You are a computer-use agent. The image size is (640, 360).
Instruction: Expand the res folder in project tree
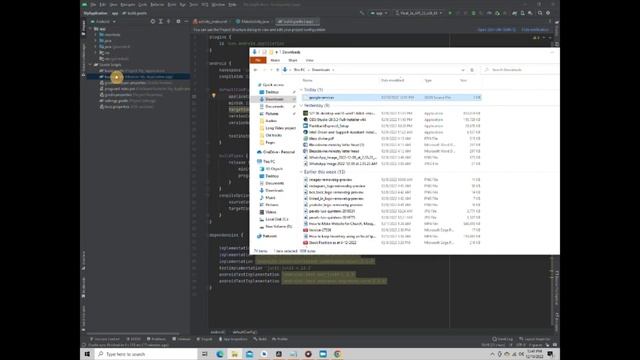(96, 53)
